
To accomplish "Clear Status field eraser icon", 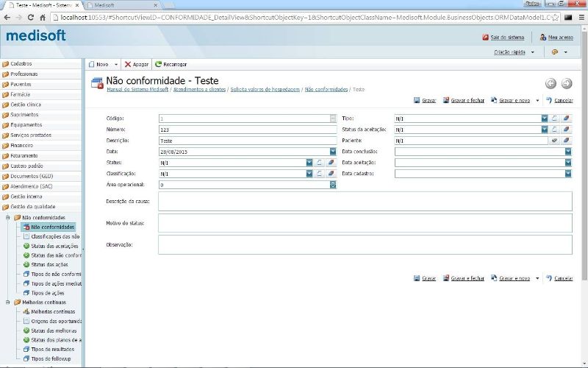I will point(331,163).
